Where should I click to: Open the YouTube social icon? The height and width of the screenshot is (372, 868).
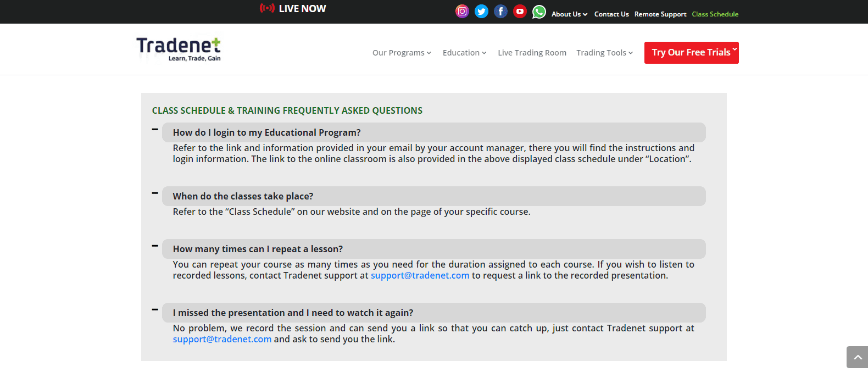coord(520,12)
